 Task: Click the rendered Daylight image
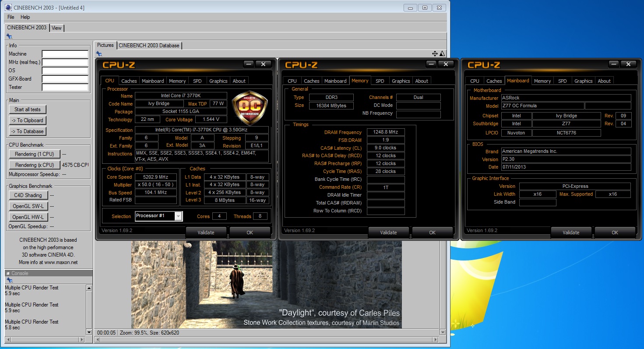point(267,284)
